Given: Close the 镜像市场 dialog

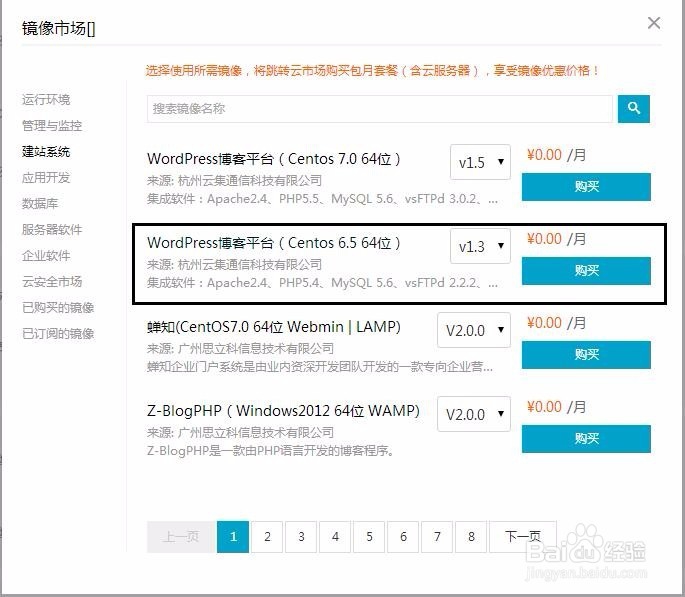Looking at the screenshot, I should [654, 23].
